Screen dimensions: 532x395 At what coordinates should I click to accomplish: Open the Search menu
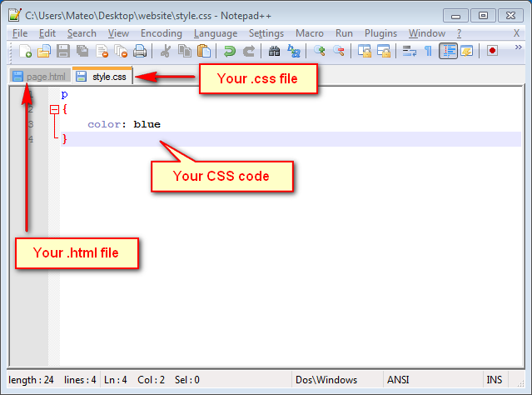[82, 33]
